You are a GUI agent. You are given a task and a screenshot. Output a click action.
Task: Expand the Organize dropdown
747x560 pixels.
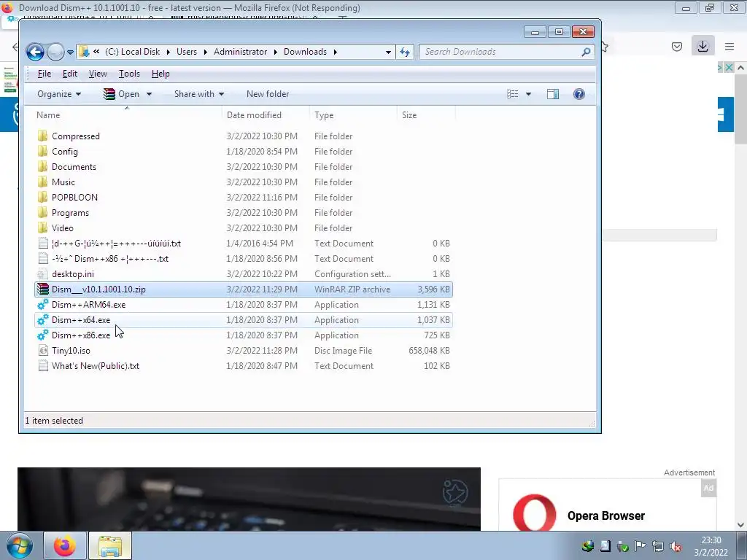pyautogui.click(x=59, y=94)
